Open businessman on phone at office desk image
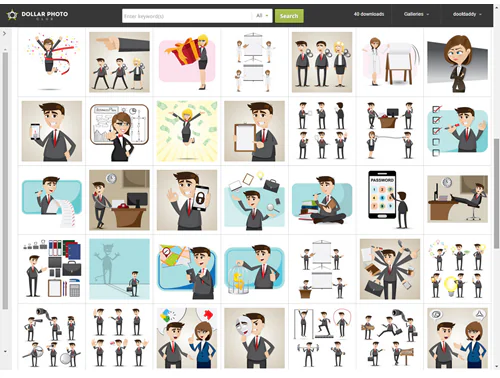The width and height of the screenshot is (500, 378). click(119, 200)
